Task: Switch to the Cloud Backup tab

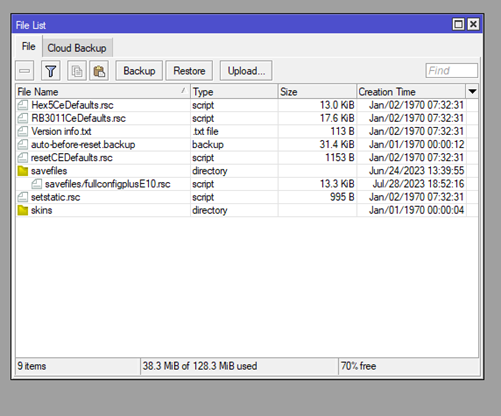Action: [x=77, y=48]
